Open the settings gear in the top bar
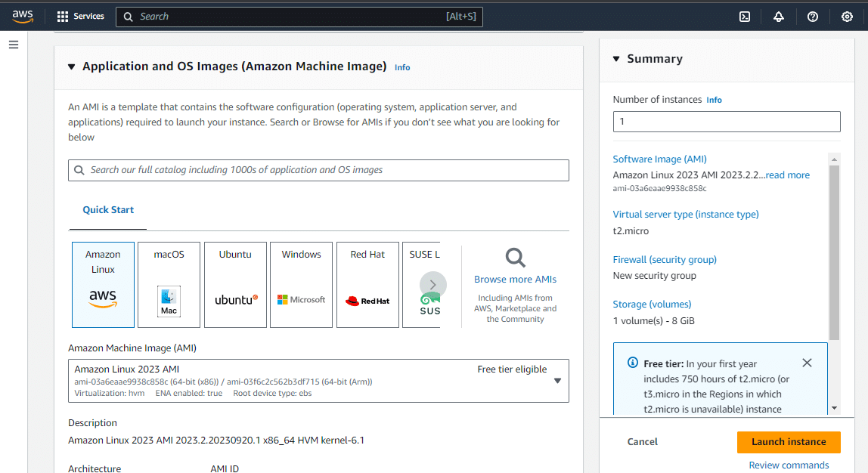 point(847,16)
